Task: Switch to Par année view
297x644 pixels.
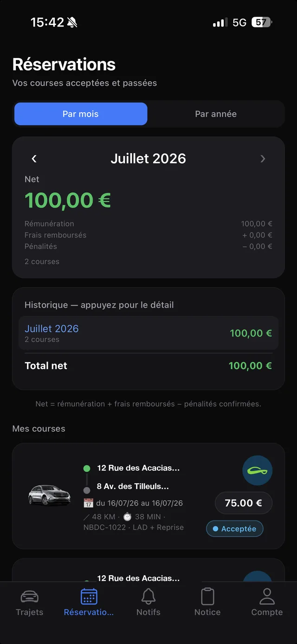Action: point(216,114)
